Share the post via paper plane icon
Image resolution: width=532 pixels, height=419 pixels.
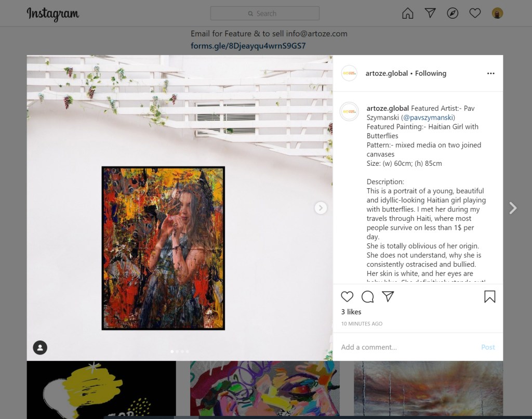pos(388,296)
